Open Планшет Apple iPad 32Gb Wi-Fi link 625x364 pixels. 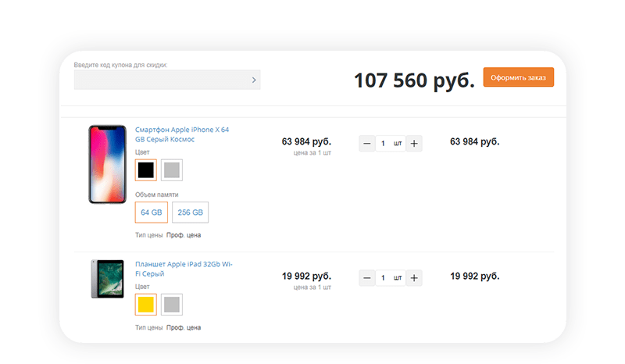(x=184, y=269)
